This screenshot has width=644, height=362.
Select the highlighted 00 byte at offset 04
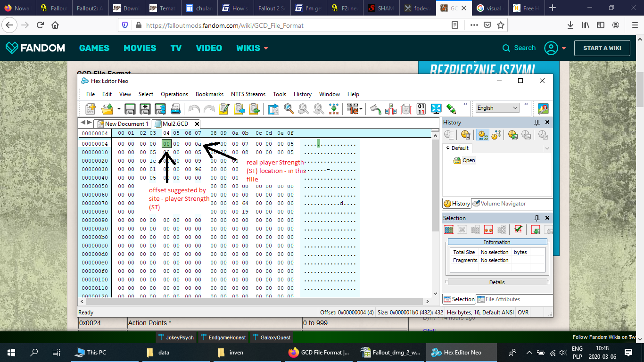pyautogui.click(x=166, y=144)
